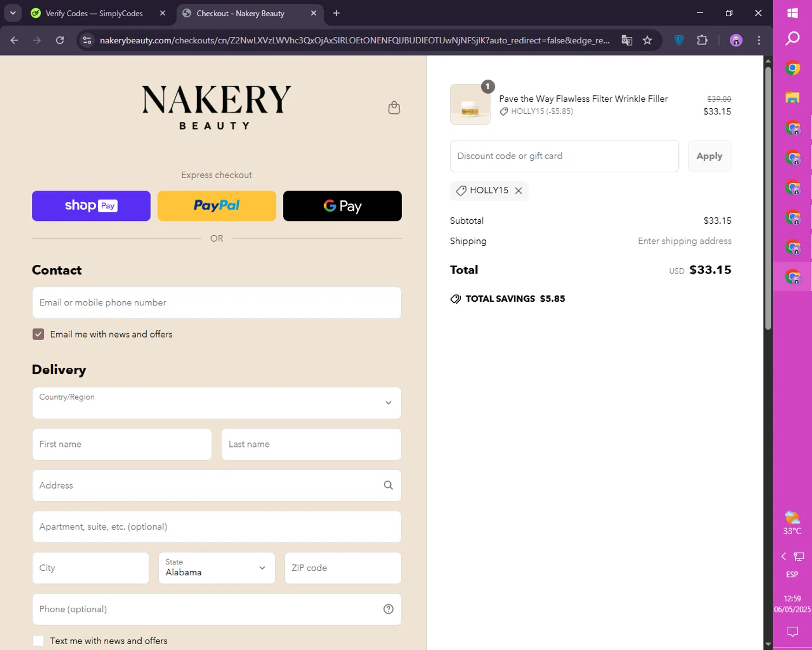Image resolution: width=812 pixels, height=650 pixels.
Task: Go back to the previous page
Action: pyautogui.click(x=15, y=40)
